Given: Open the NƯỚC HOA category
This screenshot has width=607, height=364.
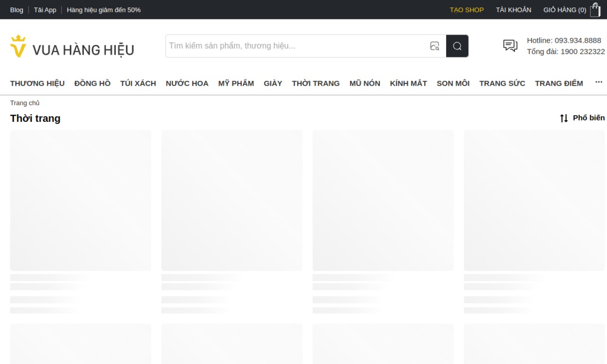Looking at the screenshot, I should coord(187,83).
